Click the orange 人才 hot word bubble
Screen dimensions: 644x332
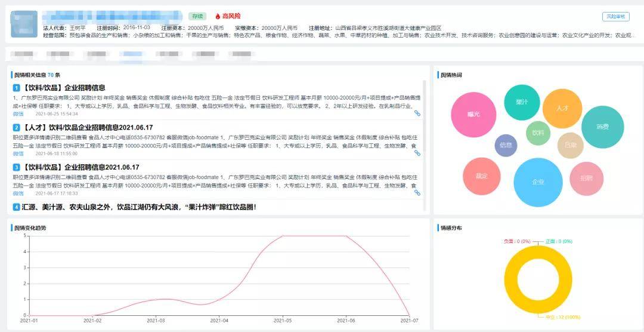[x=562, y=108]
